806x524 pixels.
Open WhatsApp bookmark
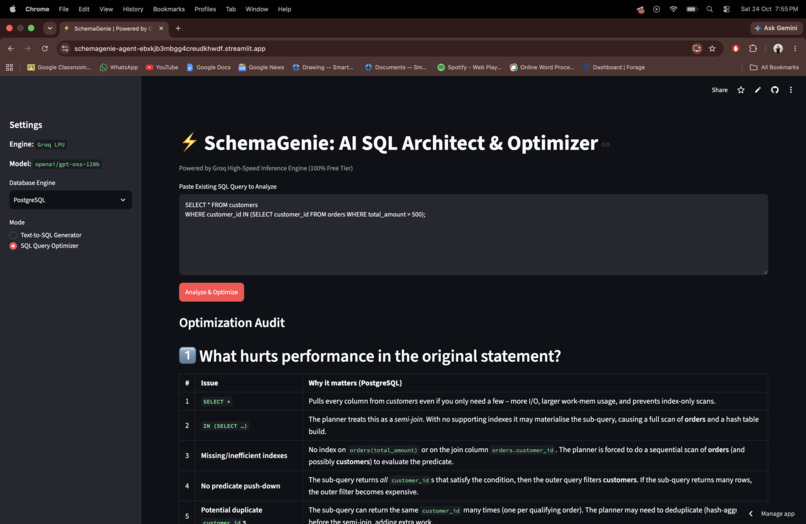click(119, 67)
